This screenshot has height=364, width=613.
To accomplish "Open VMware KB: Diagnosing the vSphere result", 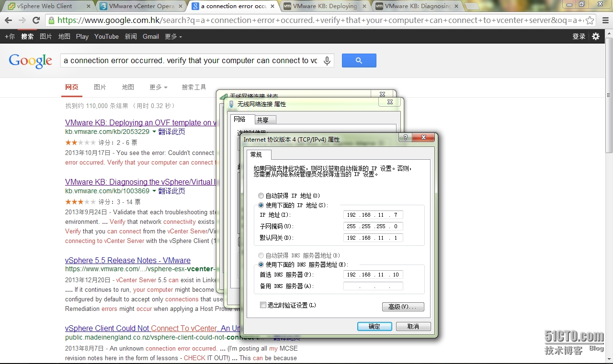I will coord(140,182).
